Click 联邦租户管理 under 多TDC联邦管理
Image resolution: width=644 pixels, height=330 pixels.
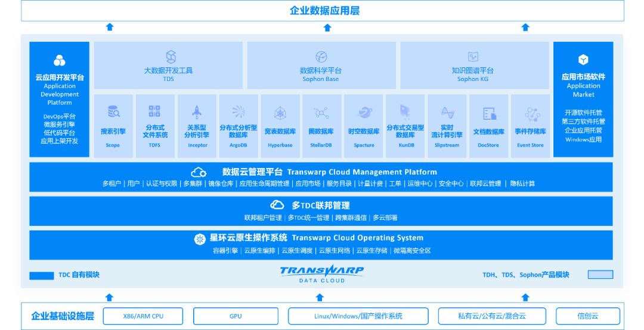click(263, 217)
